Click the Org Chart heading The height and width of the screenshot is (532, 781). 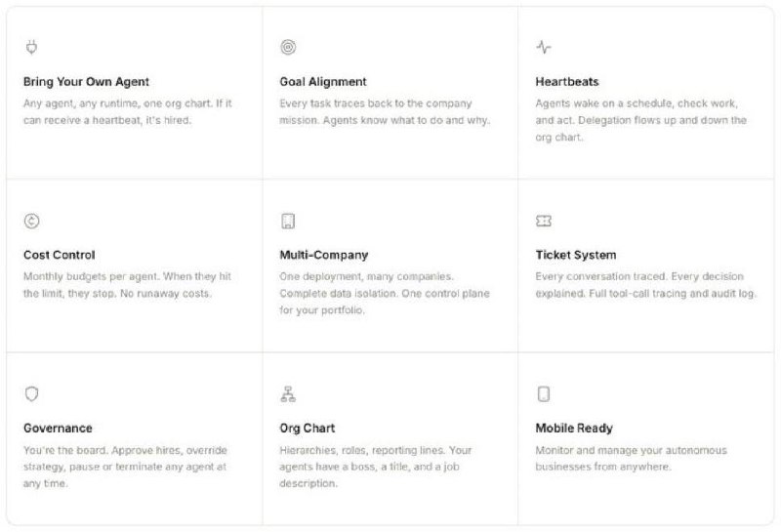(x=308, y=429)
